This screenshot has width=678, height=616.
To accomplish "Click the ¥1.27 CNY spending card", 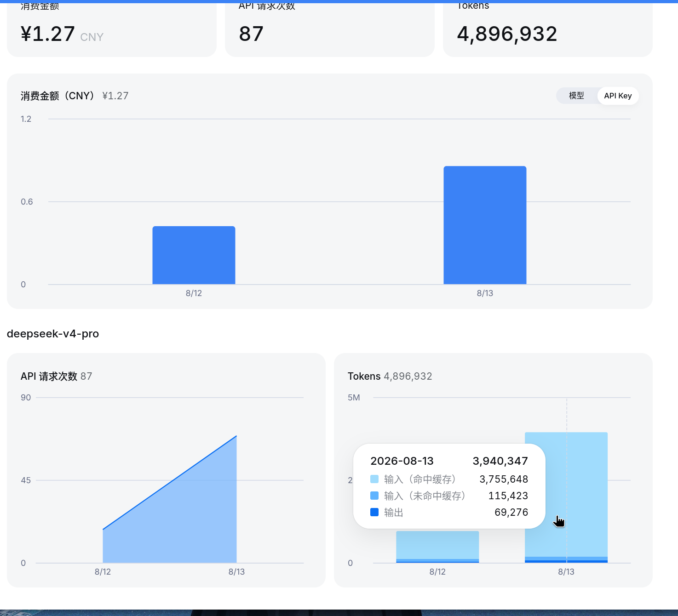I will click(x=112, y=29).
